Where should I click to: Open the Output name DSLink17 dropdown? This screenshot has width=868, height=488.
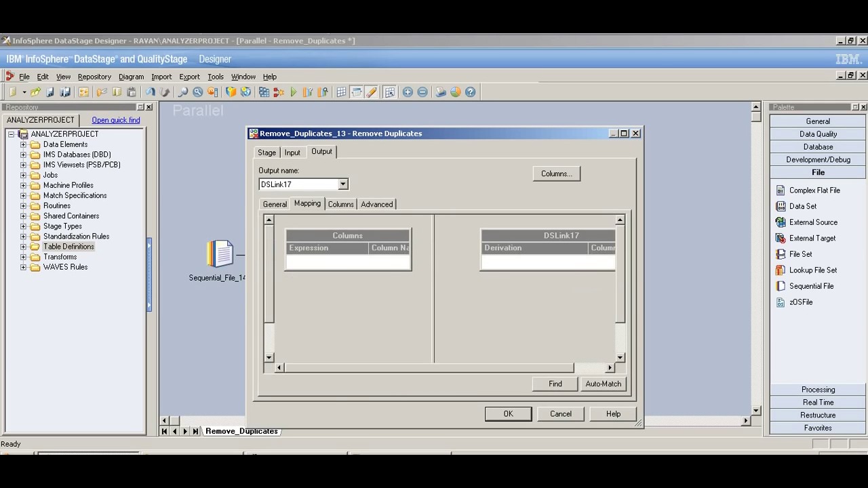tap(342, 184)
